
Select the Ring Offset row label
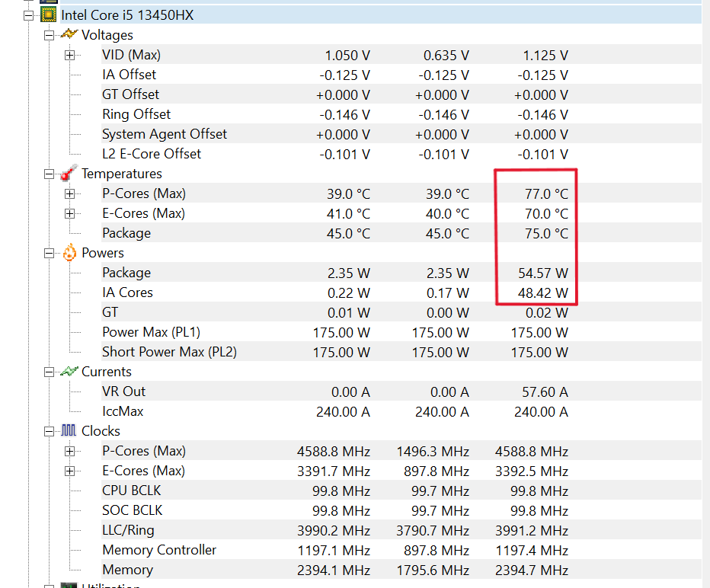point(136,114)
